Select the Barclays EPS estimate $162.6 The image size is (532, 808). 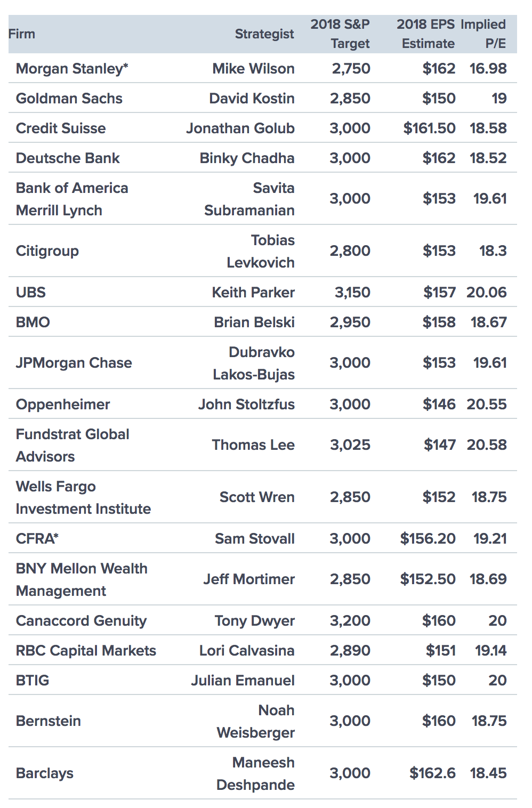[432, 773]
